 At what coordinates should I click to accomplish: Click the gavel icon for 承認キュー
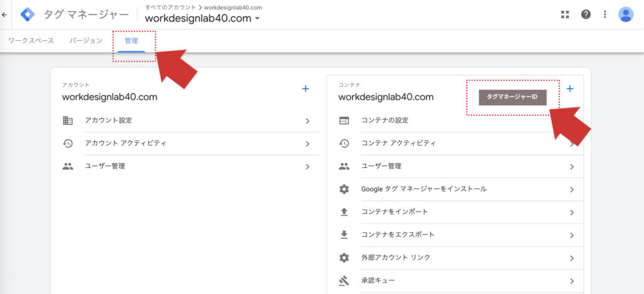click(x=344, y=281)
